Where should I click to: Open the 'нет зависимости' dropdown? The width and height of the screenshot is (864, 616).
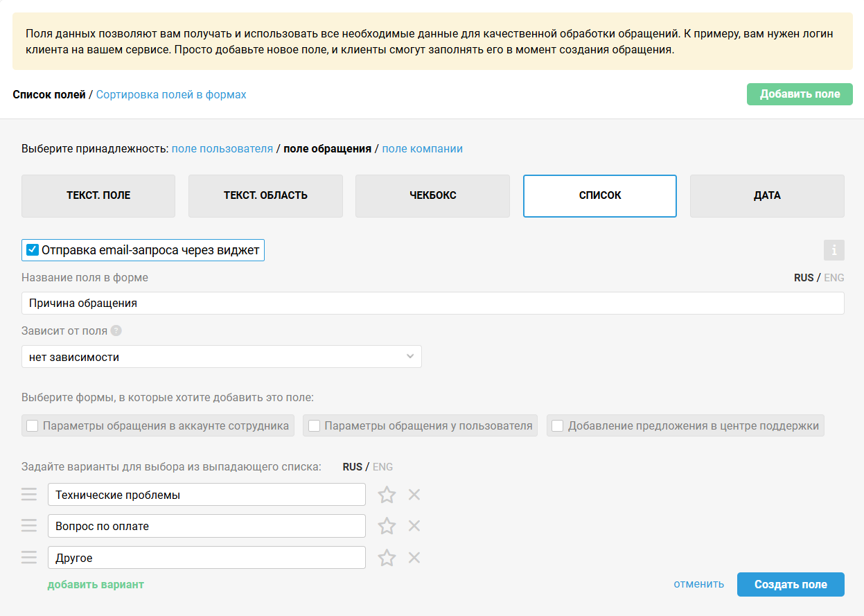pos(222,357)
